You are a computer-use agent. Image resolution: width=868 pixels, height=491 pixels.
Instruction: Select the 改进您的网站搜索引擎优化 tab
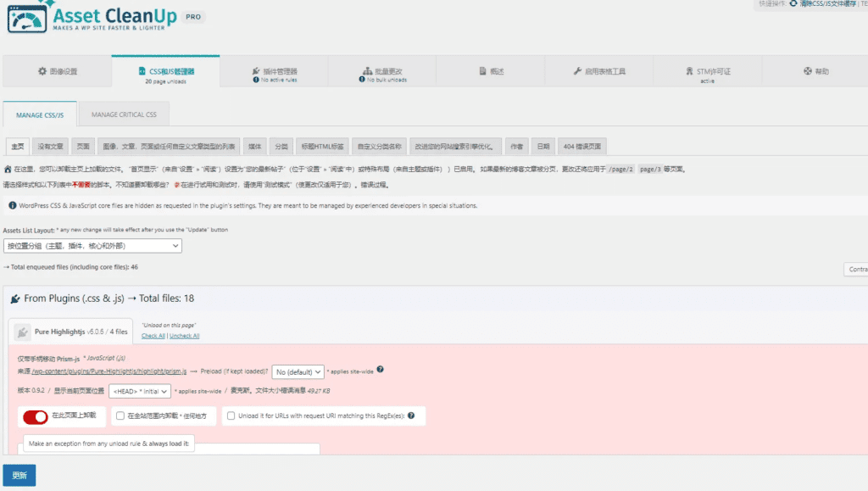click(455, 147)
